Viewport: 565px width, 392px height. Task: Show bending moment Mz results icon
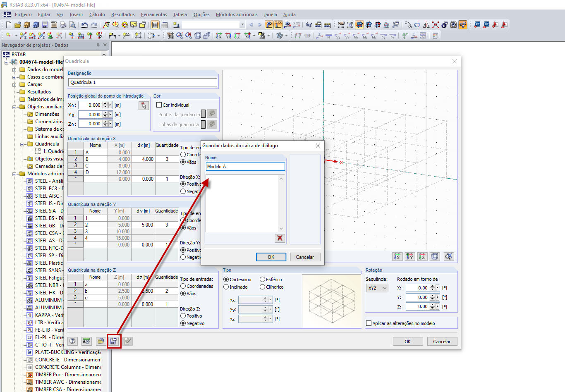click(x=374, y=36)
